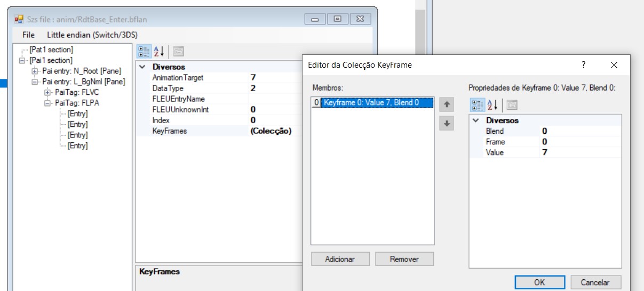Close the Szs file window
Image resolution: width=644 pixels, height=291 pixels.
click(x=361, y=19)
